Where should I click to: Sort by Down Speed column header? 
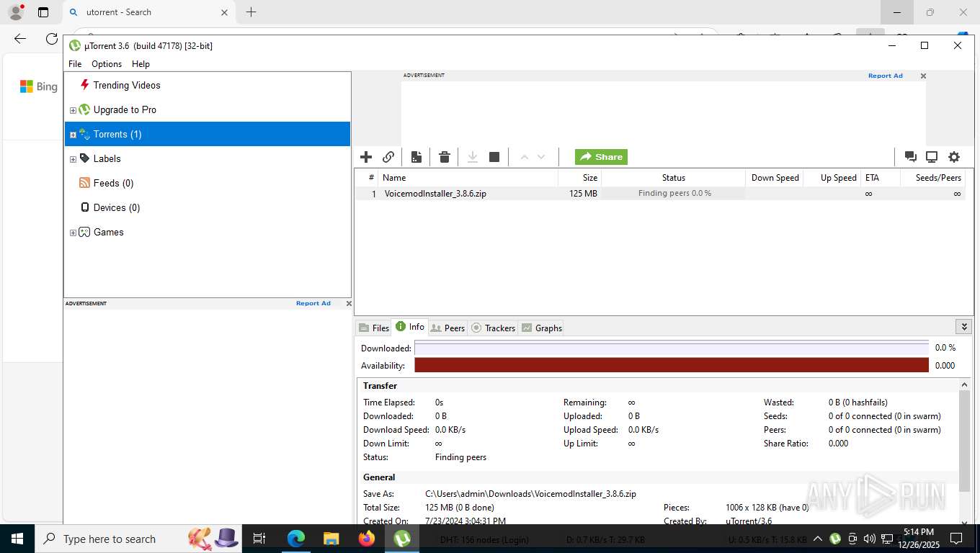pyautogui.click(x=775, y=178)
